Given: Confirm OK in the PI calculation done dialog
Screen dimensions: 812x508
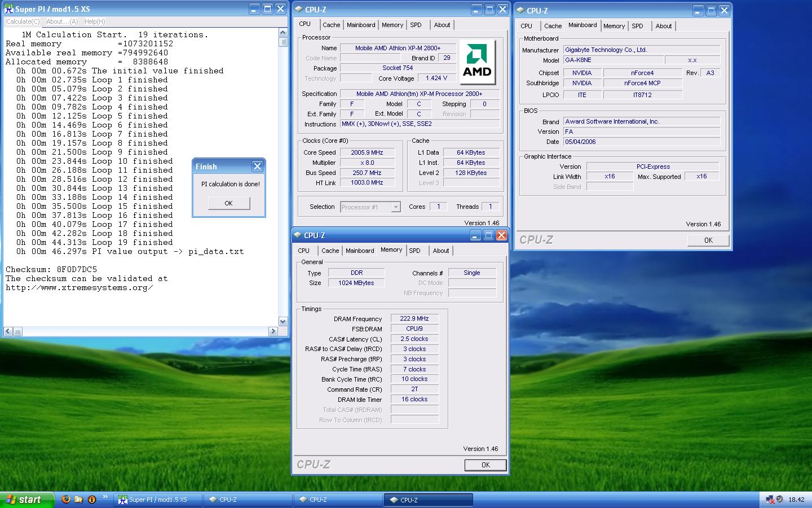Looking at the screenshot, I should 228,203.
